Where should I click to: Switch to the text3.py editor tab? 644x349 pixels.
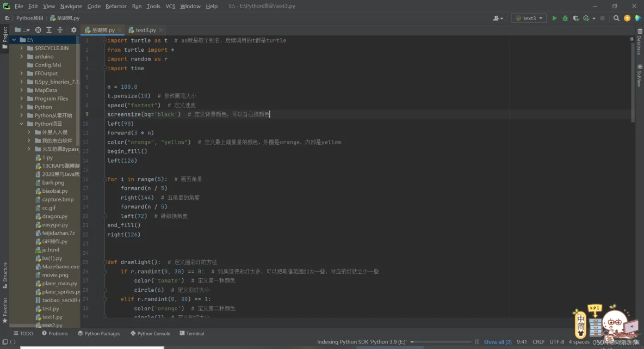coord(146,30)
